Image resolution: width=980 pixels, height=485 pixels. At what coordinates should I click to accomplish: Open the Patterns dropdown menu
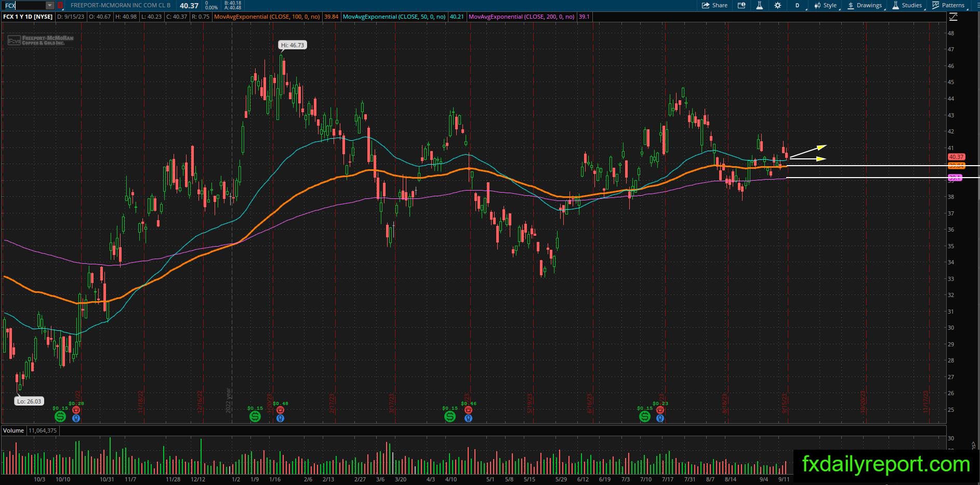pos(949,5)
